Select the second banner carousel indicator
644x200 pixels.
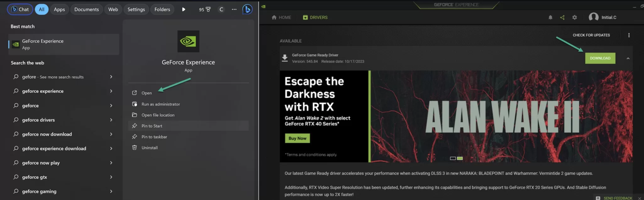[460, 158]
